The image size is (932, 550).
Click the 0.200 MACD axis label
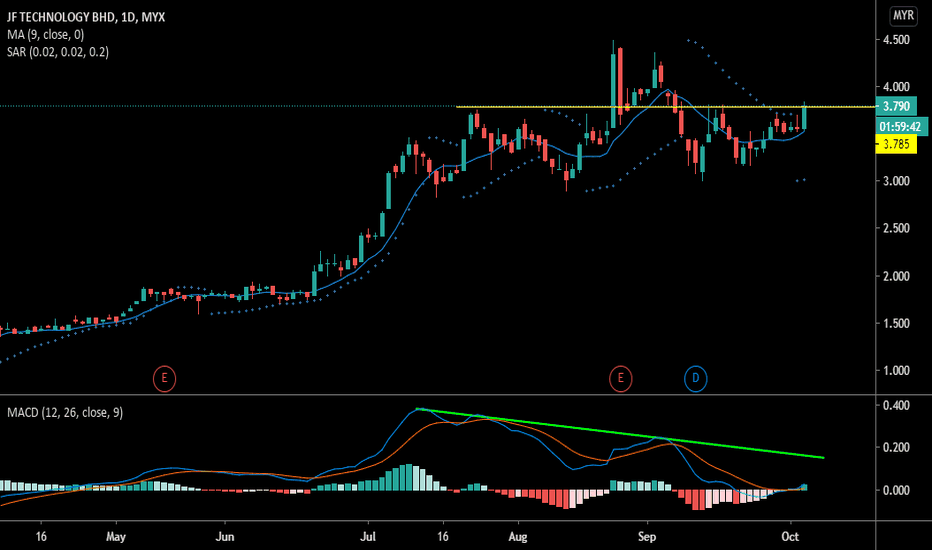896,447
